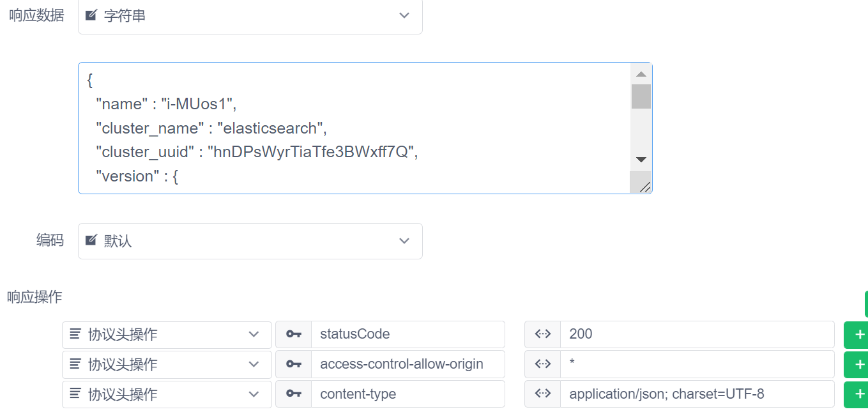Expand the 默认 encoding dropdown
The image size is (868, 414).
click(250, 241)
